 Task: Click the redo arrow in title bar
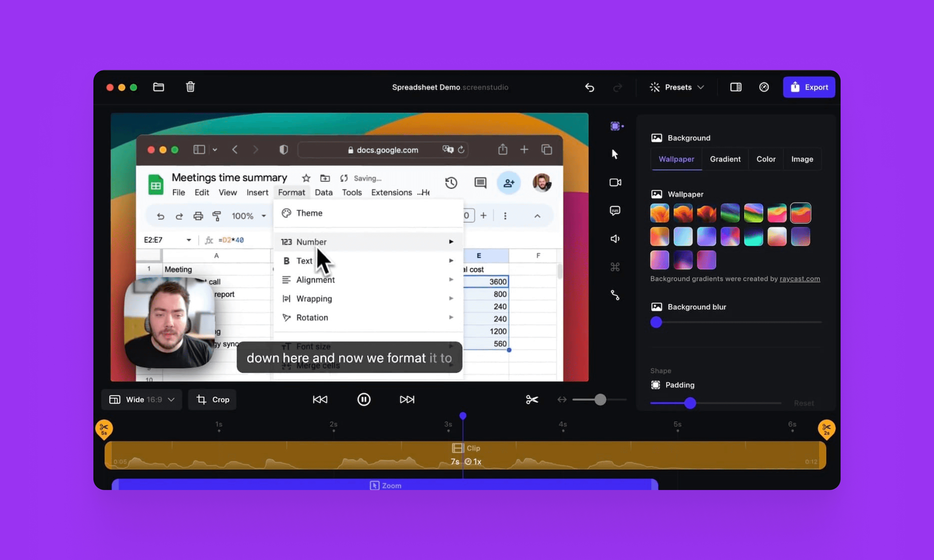pyautogui.click(x=618, y=87)
